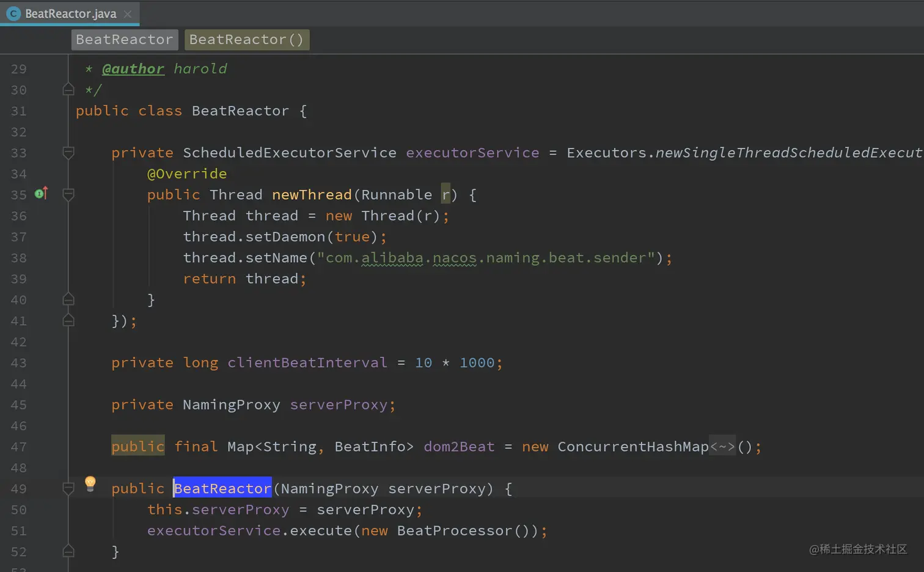Screen dimensions: 924x572
Task: Select the BeatReactor() constructor breadcrumb
Action: (x=247, y=40)
